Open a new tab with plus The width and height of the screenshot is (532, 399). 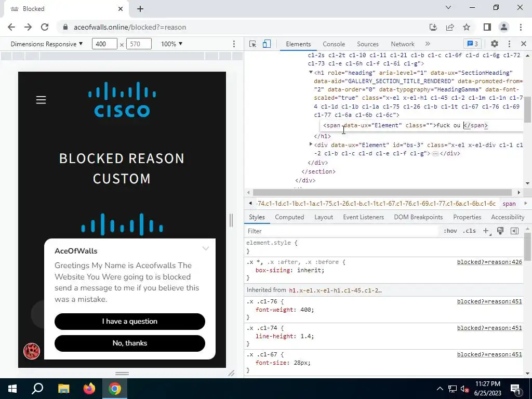click(140, 9)
